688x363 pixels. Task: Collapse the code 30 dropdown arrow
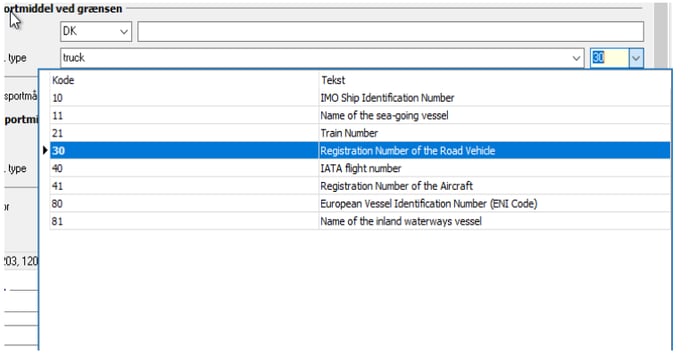click(636, 58)
